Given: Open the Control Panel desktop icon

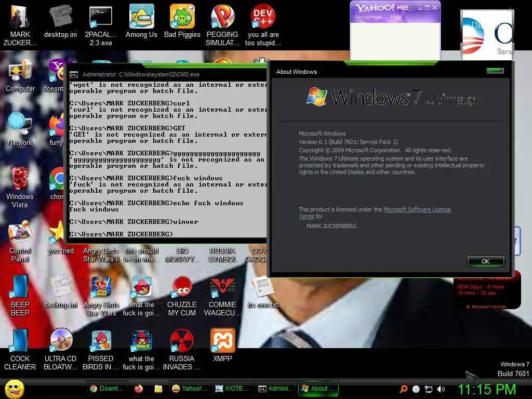Looking at the screenshot, I should 20,241.
